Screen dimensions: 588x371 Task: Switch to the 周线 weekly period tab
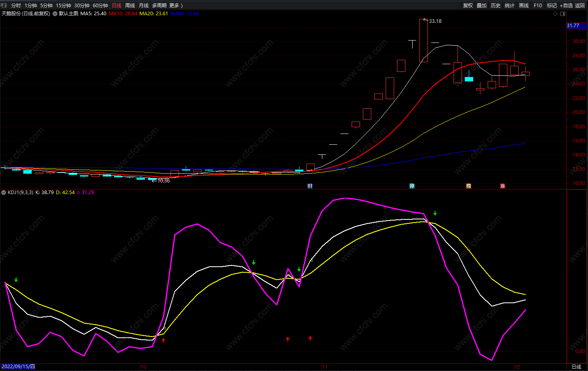tap(130, 5)
